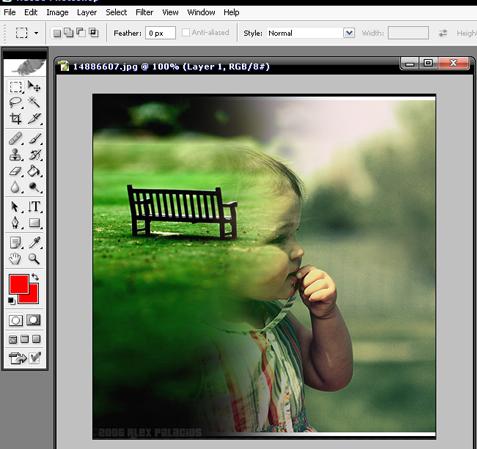Select the Lasso tool

pos(15,102)
